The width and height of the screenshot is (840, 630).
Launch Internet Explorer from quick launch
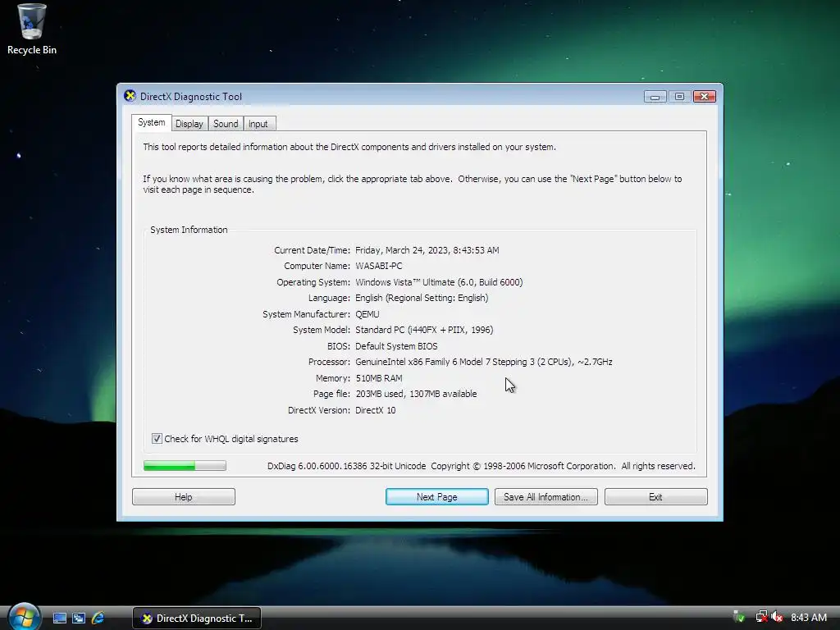pyautogui.click(x=98, y=619)
